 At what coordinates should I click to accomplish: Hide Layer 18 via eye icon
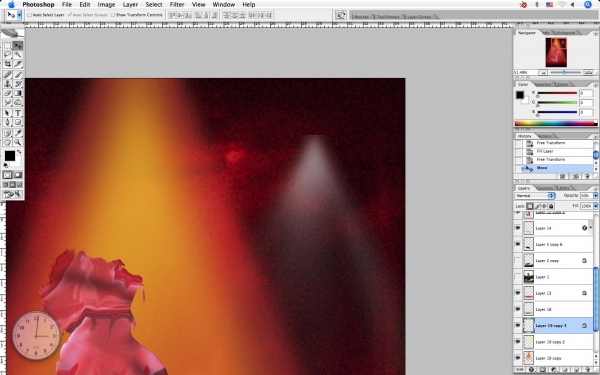[518, 309]
